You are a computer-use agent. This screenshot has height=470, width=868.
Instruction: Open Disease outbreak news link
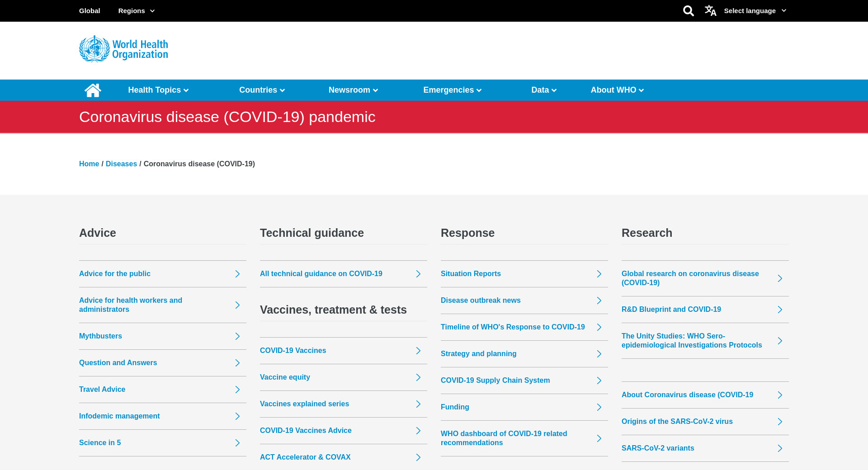(481, 301)
